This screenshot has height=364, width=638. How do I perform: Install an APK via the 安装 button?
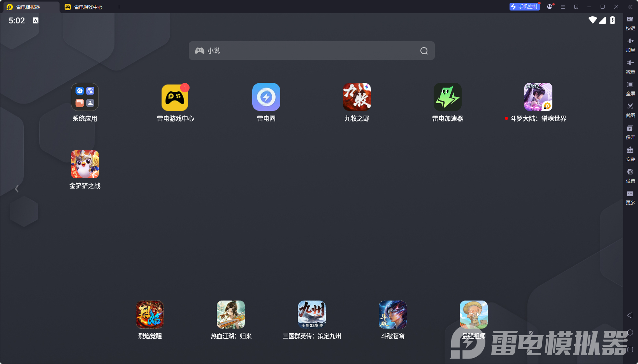click(630, 154)
